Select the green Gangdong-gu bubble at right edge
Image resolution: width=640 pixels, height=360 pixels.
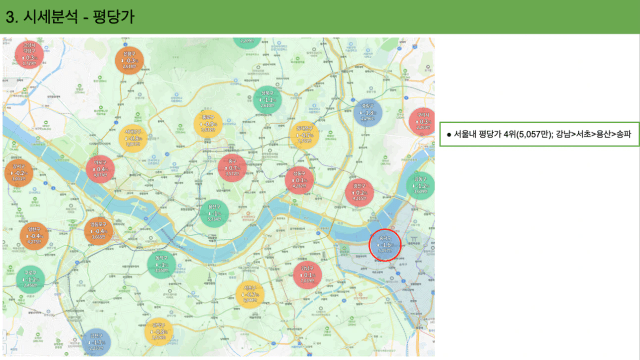tap(420, 185)
